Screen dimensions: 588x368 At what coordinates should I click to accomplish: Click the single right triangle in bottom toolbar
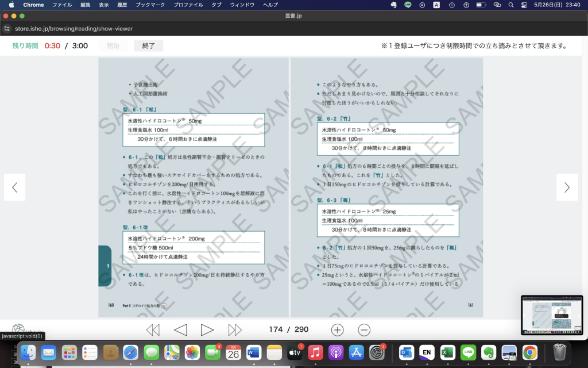click(x=207, y=329)
